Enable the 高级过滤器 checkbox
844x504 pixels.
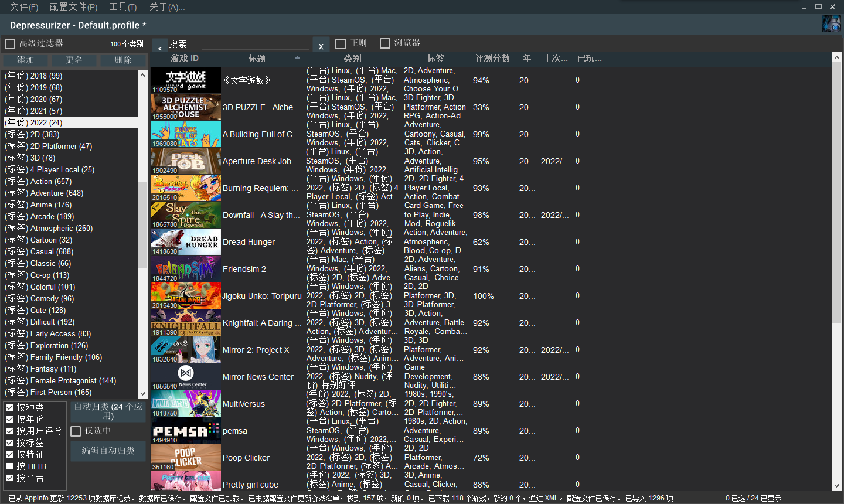pyautogui.click(x=10, y=44)
